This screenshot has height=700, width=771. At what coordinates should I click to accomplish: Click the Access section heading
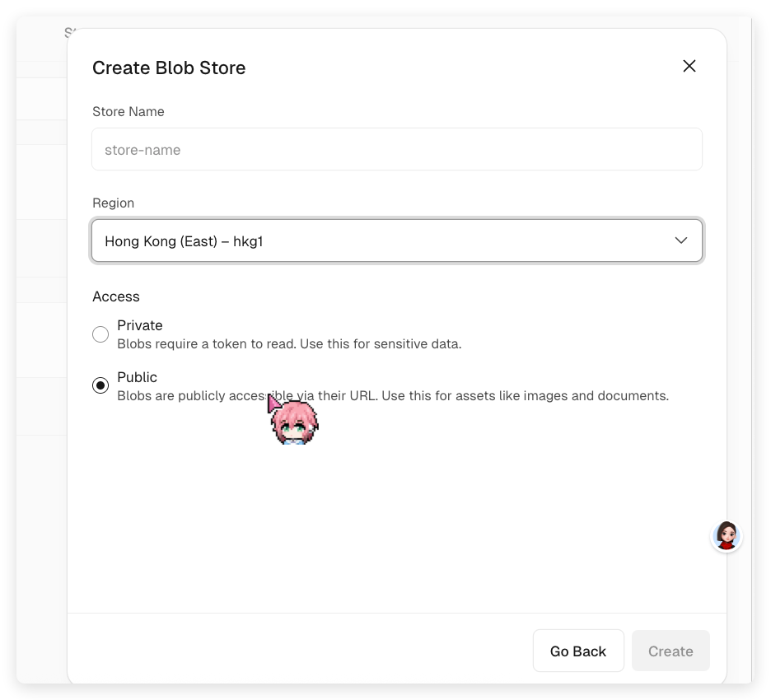point(116,296)
